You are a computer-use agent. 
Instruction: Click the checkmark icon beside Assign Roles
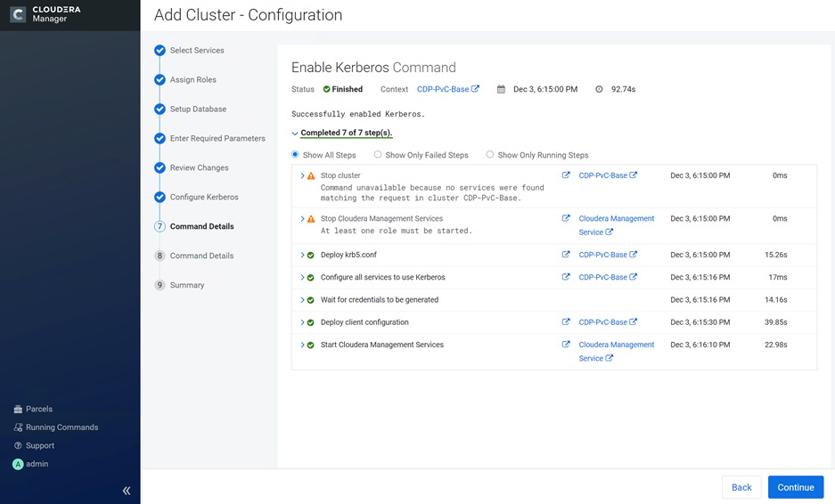(x=160, y=80)
